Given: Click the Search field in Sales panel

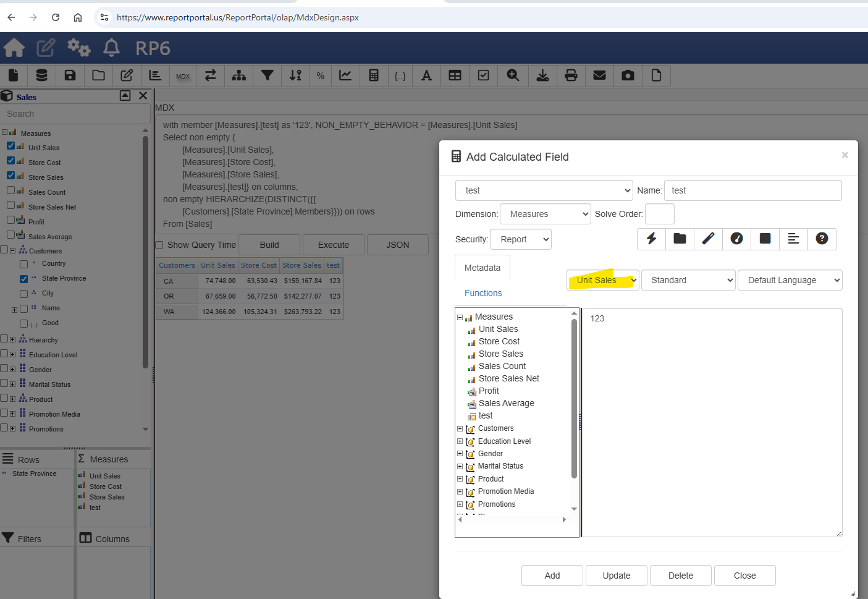Looking at the screenshot, I should tap(75, 114).
